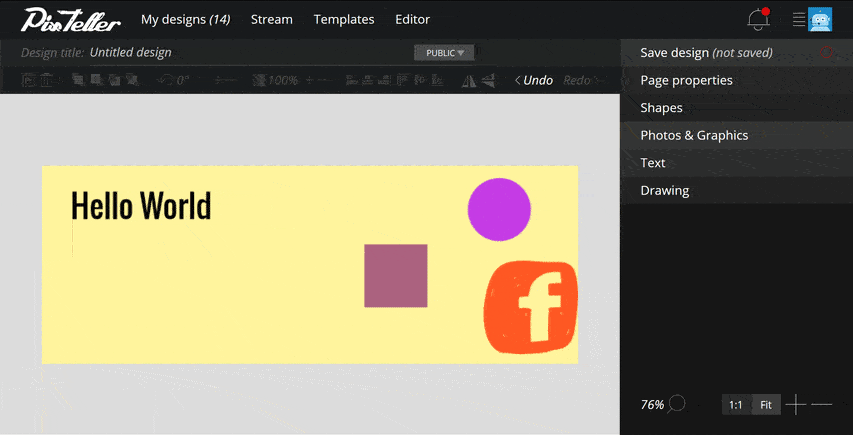Click the PixTeller logo
853x435 pixels.
point(71,20)
